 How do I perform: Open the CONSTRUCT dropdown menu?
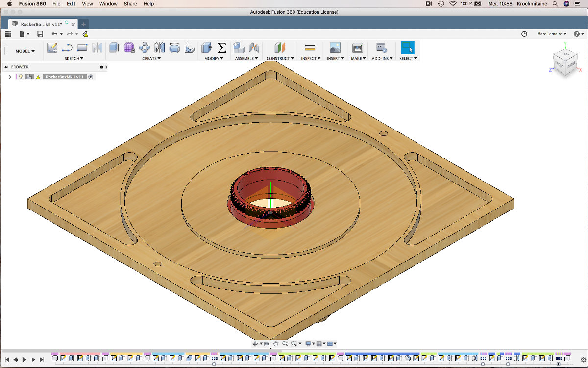pyautogui.click(x=280, y=58)
